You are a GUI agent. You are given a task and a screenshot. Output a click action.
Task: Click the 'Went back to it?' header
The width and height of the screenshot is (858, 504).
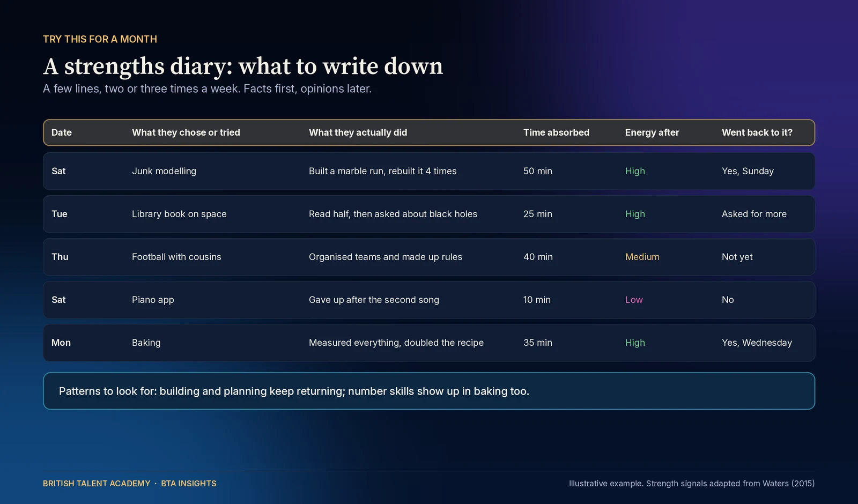click(757, 132)
